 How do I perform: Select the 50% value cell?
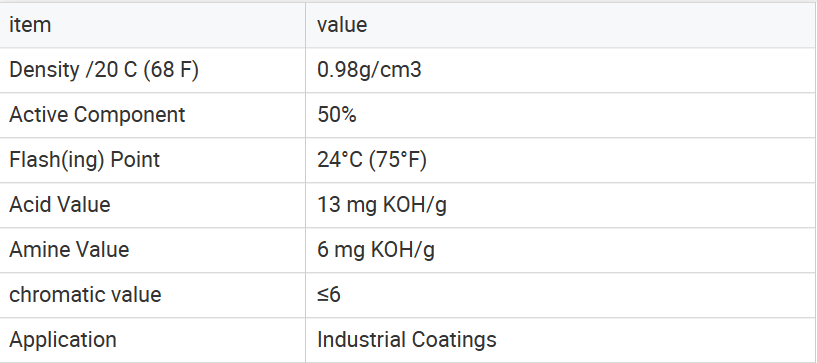337,115
